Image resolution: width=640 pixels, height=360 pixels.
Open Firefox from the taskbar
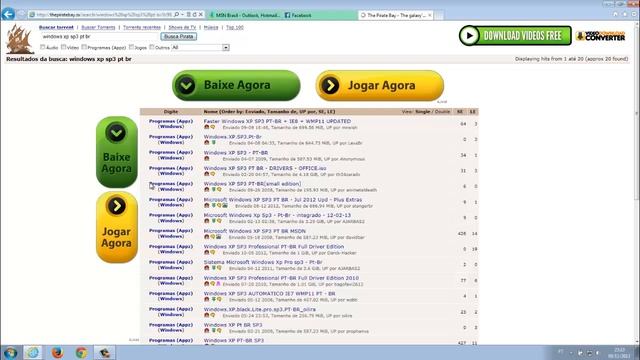pyautogui.click(x=57, y=353)
